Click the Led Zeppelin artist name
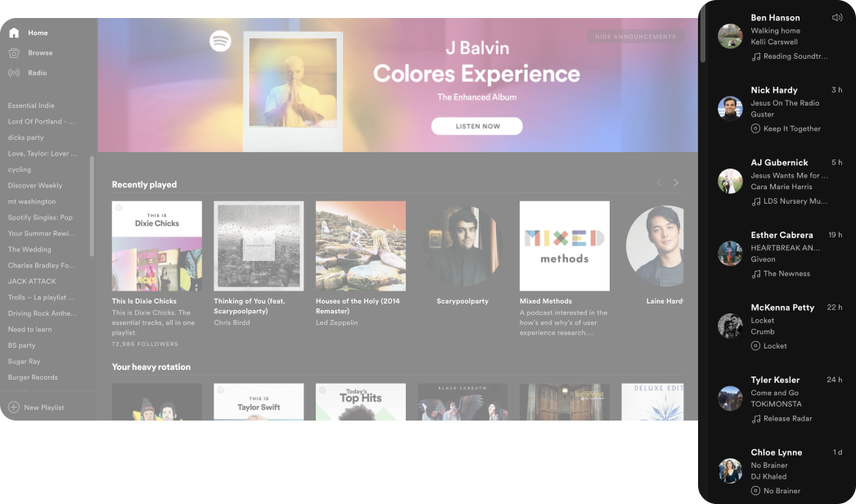Image resolution: width=856 pixels, height=504 pixels. (337, 322)
